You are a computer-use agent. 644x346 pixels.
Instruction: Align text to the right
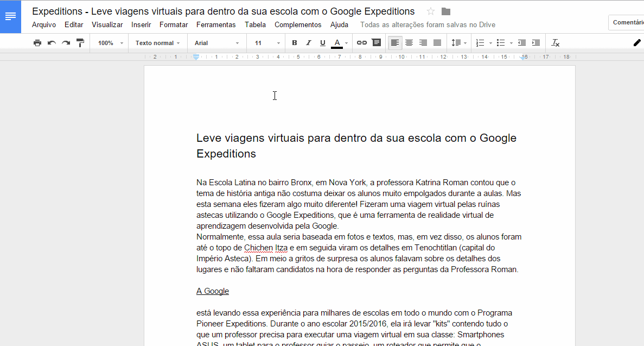[x=423, y=43]
